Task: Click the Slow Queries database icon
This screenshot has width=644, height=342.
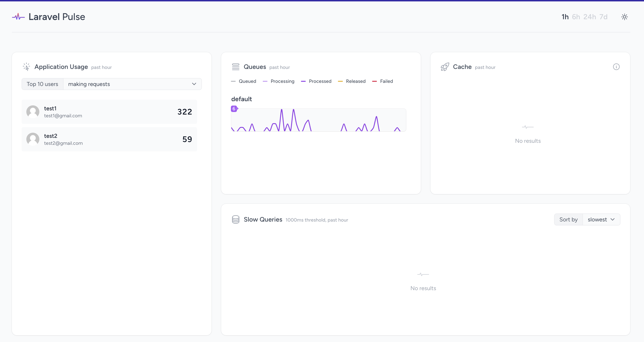Action: click(x=235, y=220)
